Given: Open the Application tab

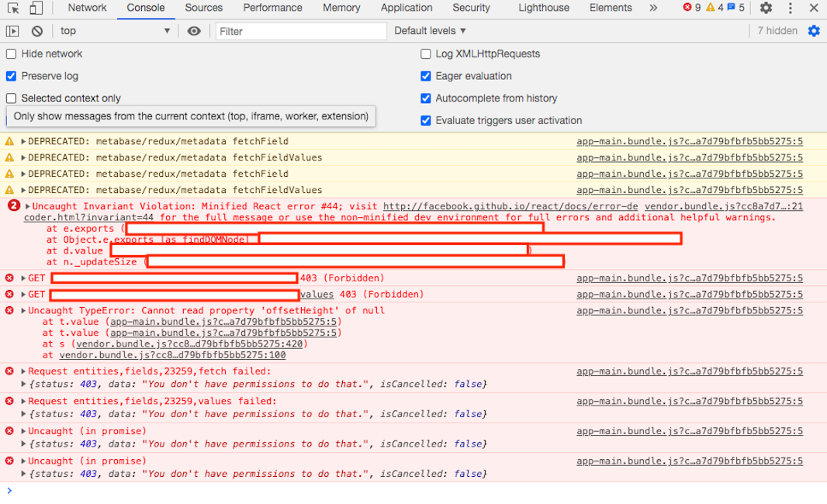Looking at the screenshot, I should (x=407, y=8).
